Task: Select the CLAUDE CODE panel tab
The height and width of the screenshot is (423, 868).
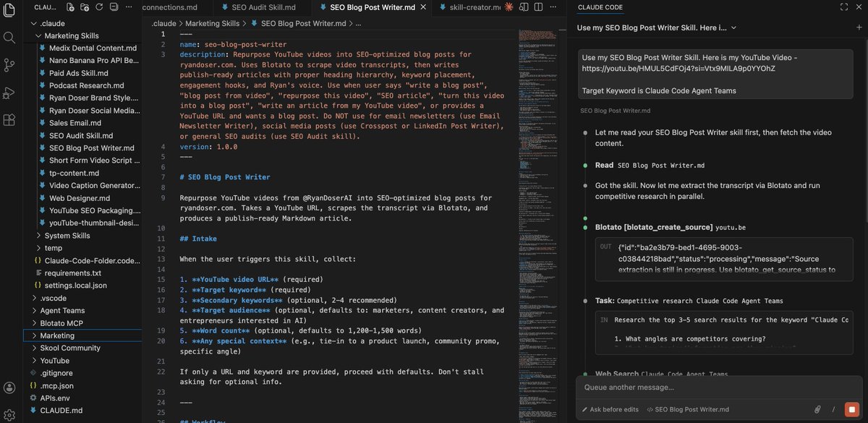Action: click(x=600, y=7)
